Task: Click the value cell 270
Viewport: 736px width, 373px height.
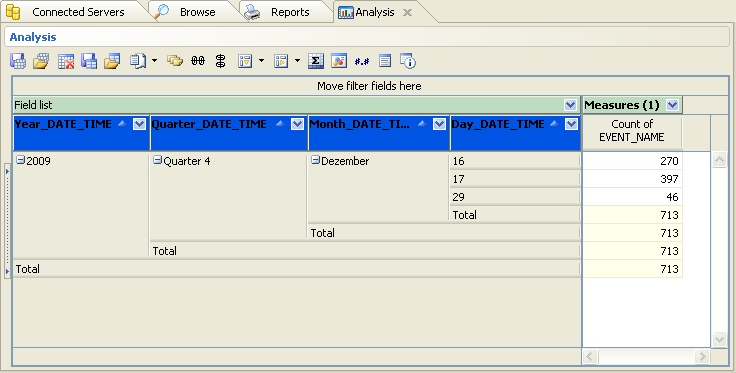Action: pyautogui.click(x=632, y=161)
